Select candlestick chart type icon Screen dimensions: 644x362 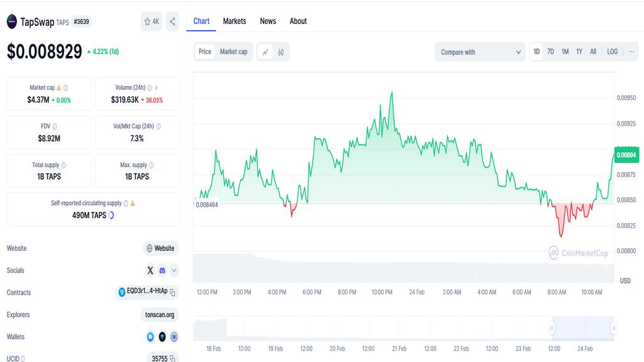click(281, 52)
